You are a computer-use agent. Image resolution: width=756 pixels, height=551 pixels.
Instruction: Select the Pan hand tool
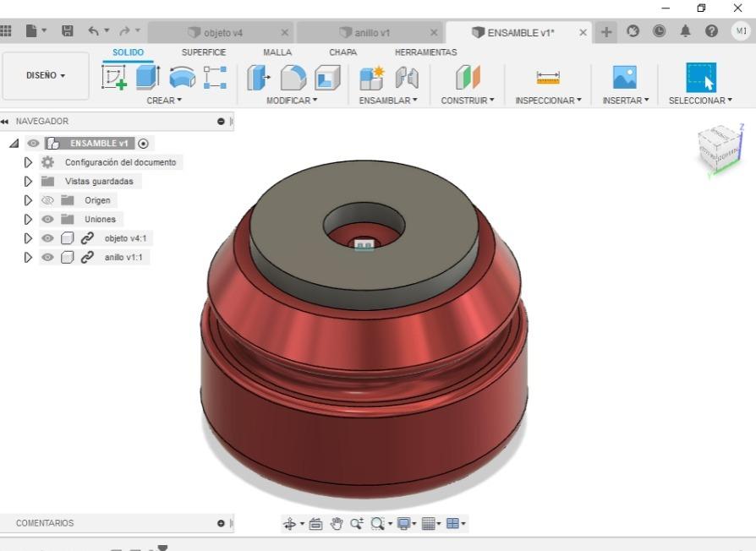tap(337, 524)
